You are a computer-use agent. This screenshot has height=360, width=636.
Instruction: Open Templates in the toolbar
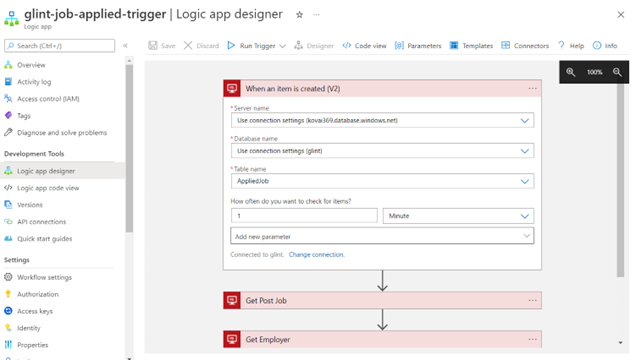(471, 46)
